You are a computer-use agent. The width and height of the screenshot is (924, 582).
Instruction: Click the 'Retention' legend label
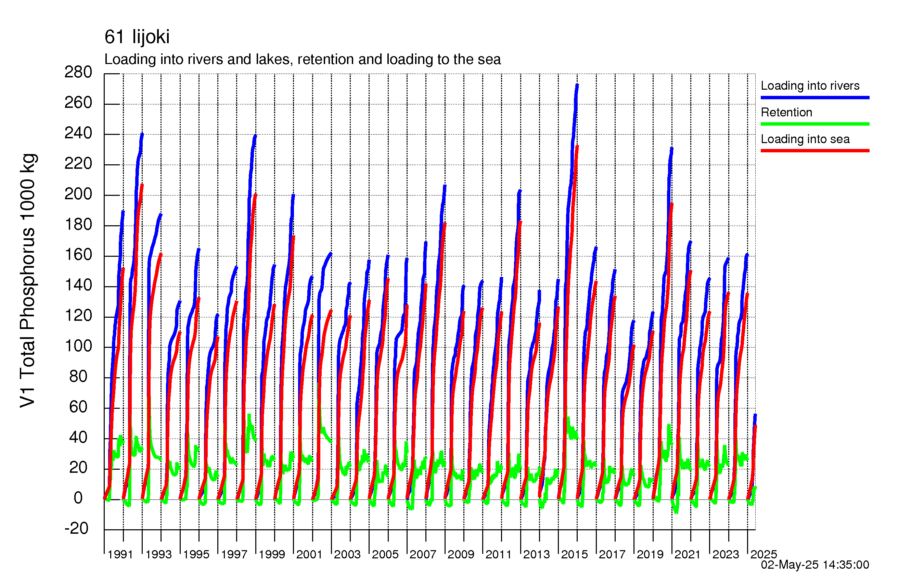pyautogui.click(x=787, y=112)
